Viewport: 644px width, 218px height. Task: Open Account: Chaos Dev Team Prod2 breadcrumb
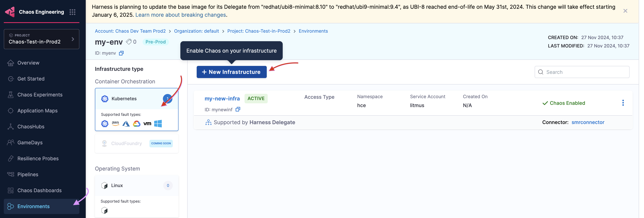pyautogui.click(x=130, y=31)
